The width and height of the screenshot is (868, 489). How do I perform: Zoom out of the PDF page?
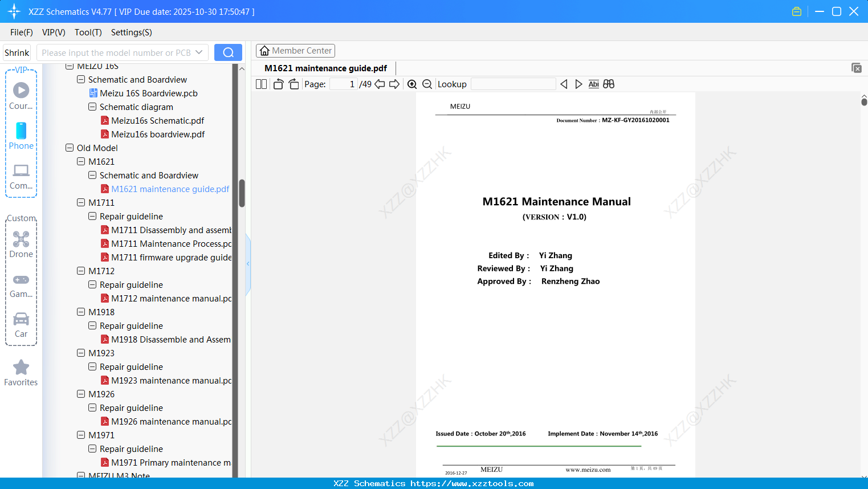pos(427,84)
